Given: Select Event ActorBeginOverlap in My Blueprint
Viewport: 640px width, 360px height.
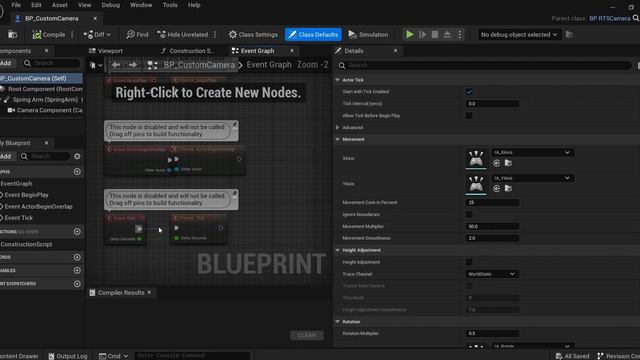Looking at the screenshot, I should click(38, 207).
